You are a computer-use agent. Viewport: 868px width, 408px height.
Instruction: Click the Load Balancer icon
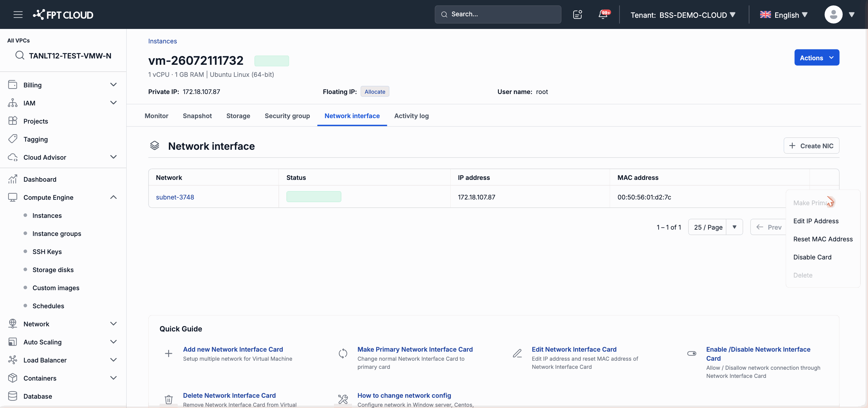click(12, 360)
